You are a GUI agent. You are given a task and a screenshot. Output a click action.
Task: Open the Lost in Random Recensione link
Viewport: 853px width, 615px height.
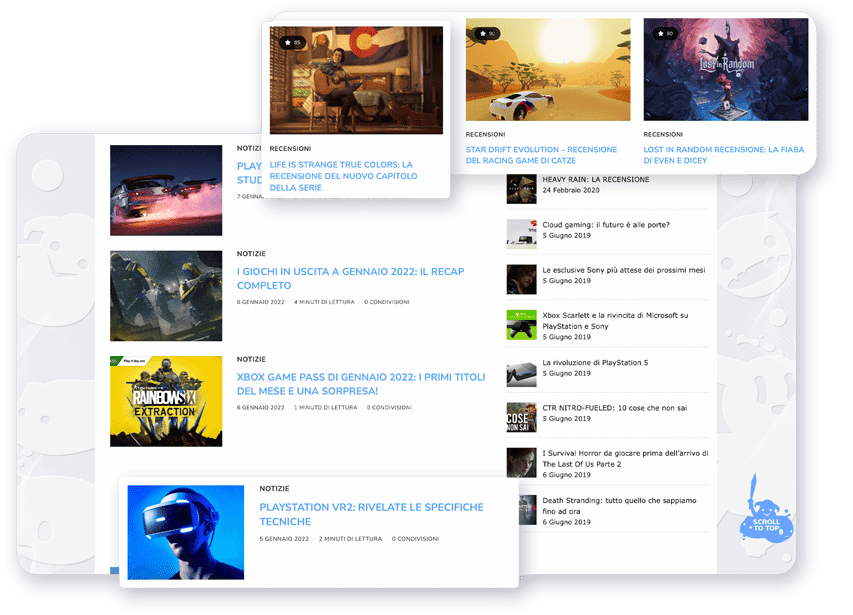724,155
